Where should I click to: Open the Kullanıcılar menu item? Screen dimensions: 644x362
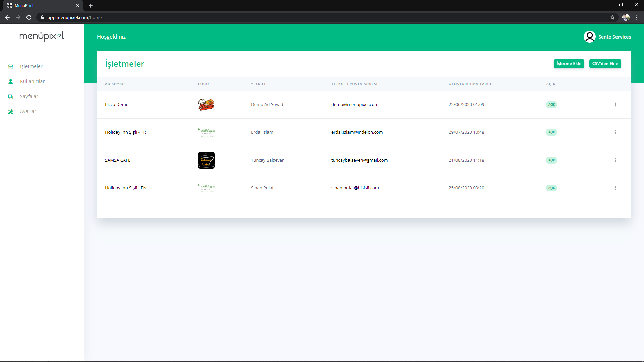pos(32,81)
